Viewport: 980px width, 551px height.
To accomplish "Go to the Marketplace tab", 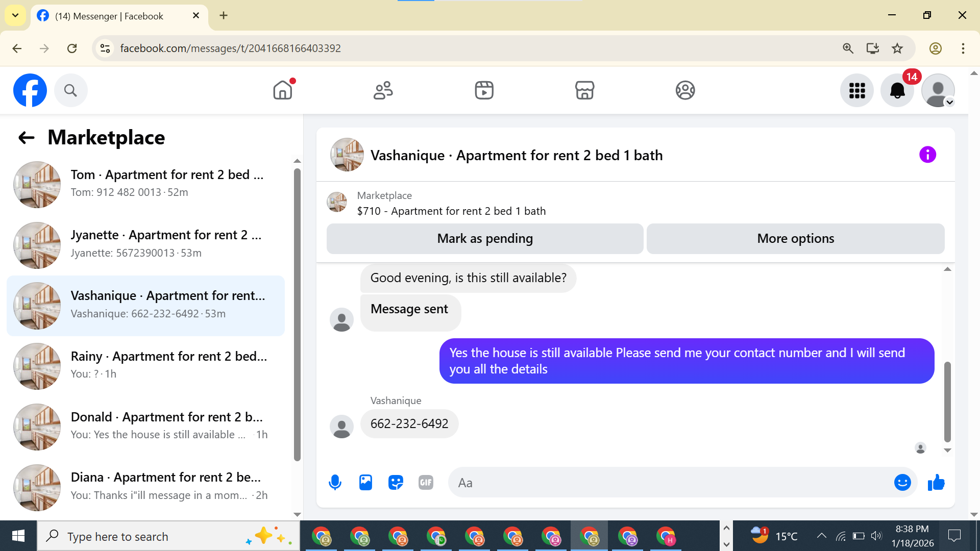I will [584, 90].
